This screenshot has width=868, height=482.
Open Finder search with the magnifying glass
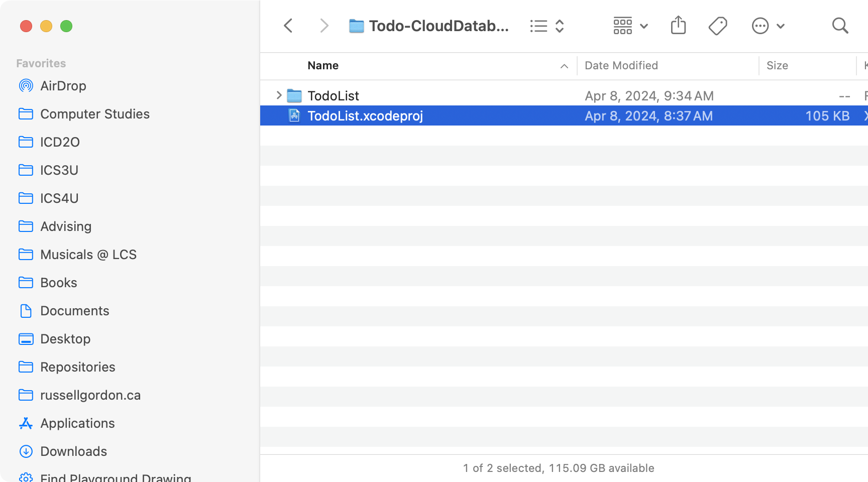840,26
